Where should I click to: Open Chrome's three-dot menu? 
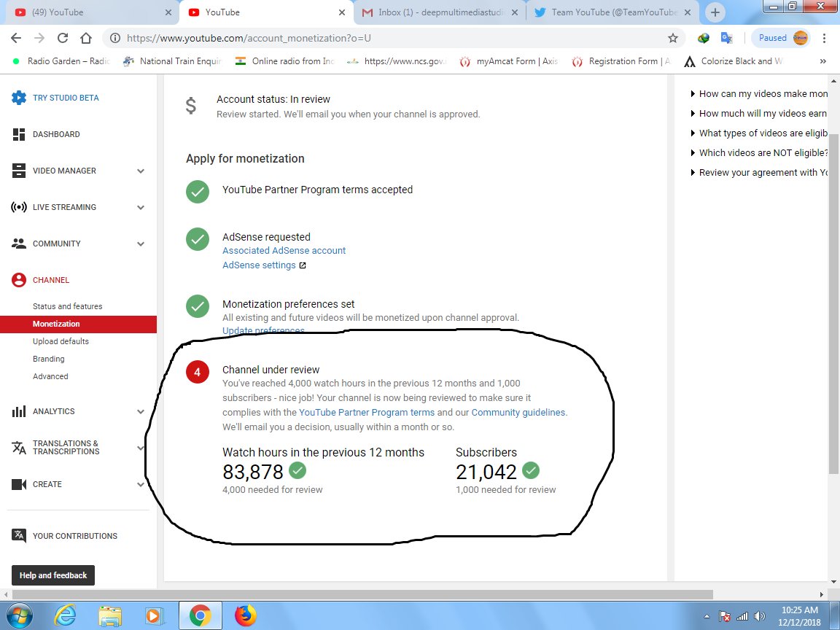pos(824,37)
